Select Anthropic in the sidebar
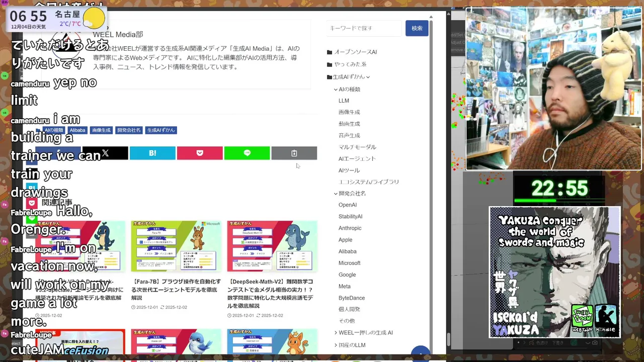Viewport: 644px width, 362px height. coord(350,228)
